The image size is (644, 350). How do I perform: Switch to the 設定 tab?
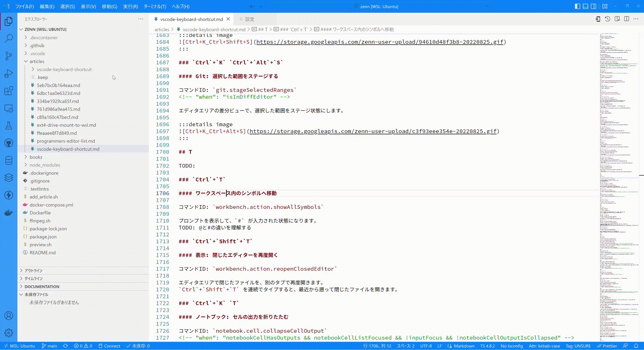tap(250, 19)
